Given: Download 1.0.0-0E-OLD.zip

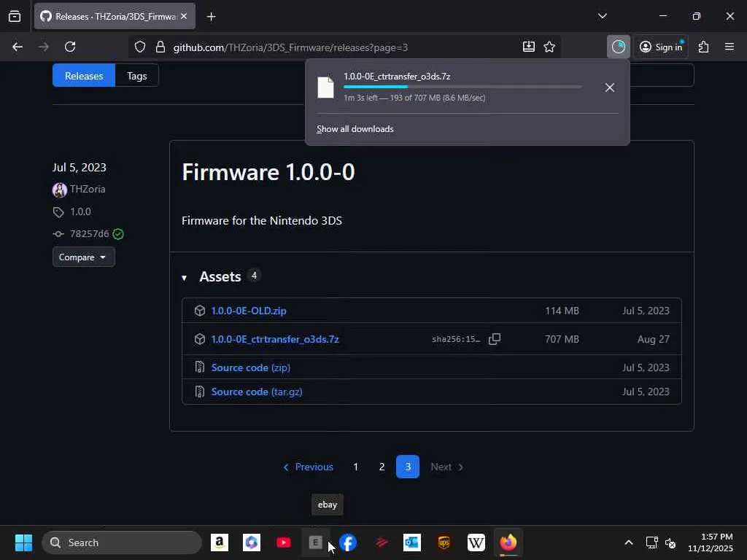Looking at the screenshot, I should pos(249,311).
